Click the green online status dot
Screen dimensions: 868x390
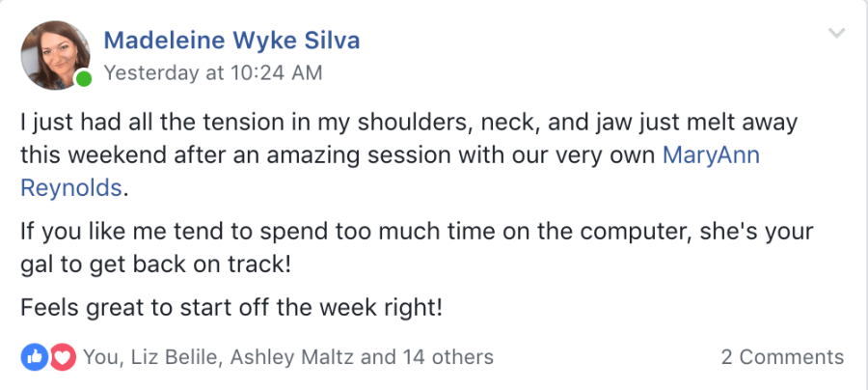pyautogui.click(x=84, y=77)
